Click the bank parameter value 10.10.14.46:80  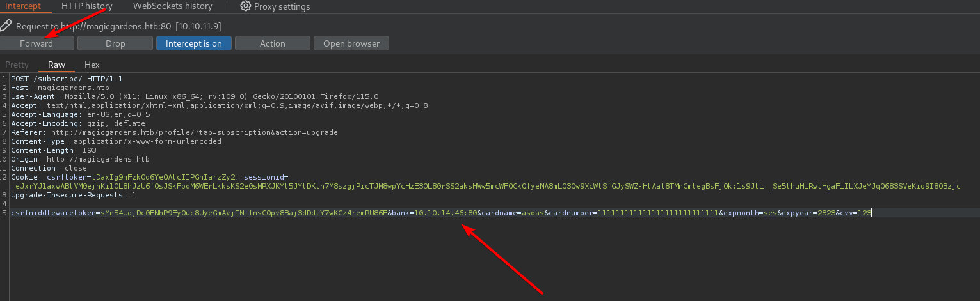point(445,213)
